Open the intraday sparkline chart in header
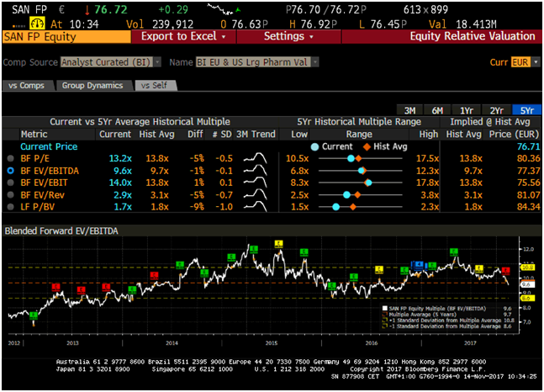This screenshot has height=392, width=544. pyautogui.click(x=224, y=9)
